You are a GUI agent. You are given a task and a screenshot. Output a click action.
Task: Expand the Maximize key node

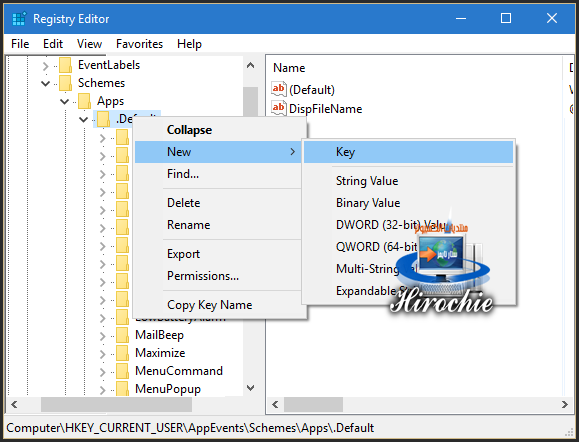point(103,353)
